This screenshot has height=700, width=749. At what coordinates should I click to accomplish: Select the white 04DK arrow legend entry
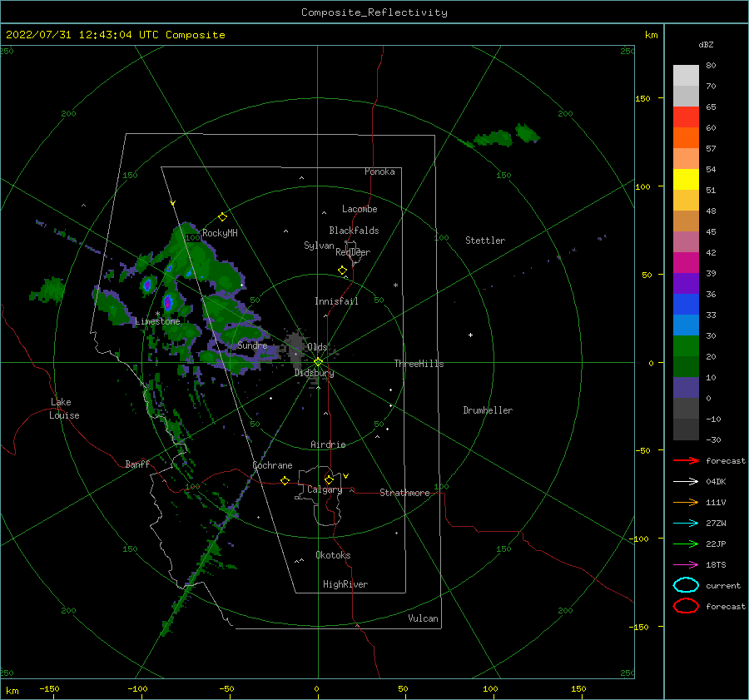(686, 481)
